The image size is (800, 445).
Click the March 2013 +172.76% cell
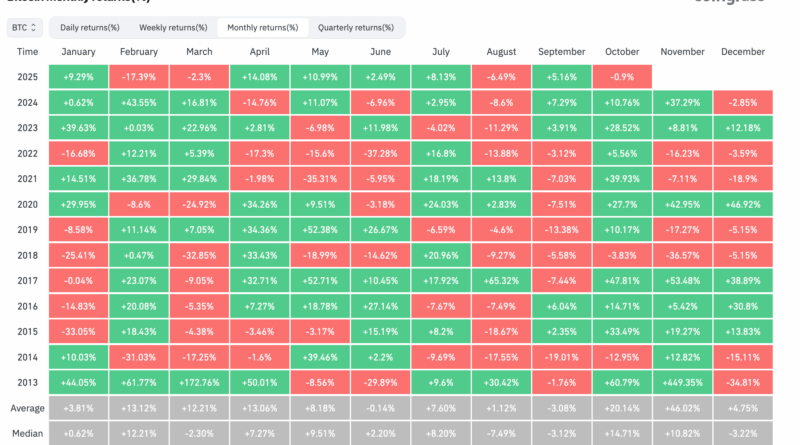(199, 383)
